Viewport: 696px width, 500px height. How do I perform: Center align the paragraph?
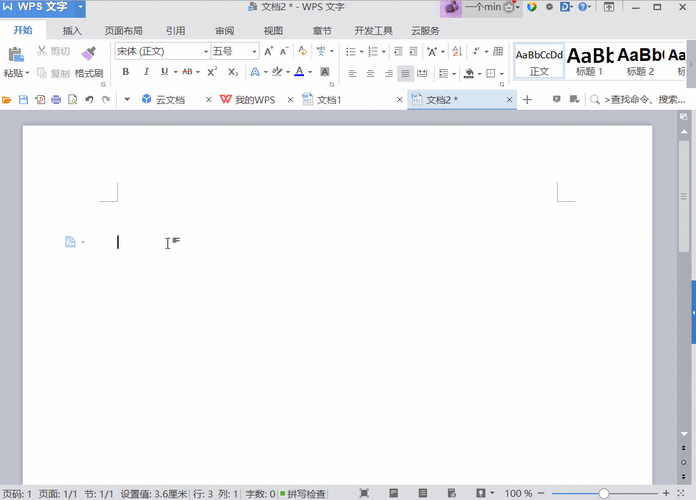[370, 73]
